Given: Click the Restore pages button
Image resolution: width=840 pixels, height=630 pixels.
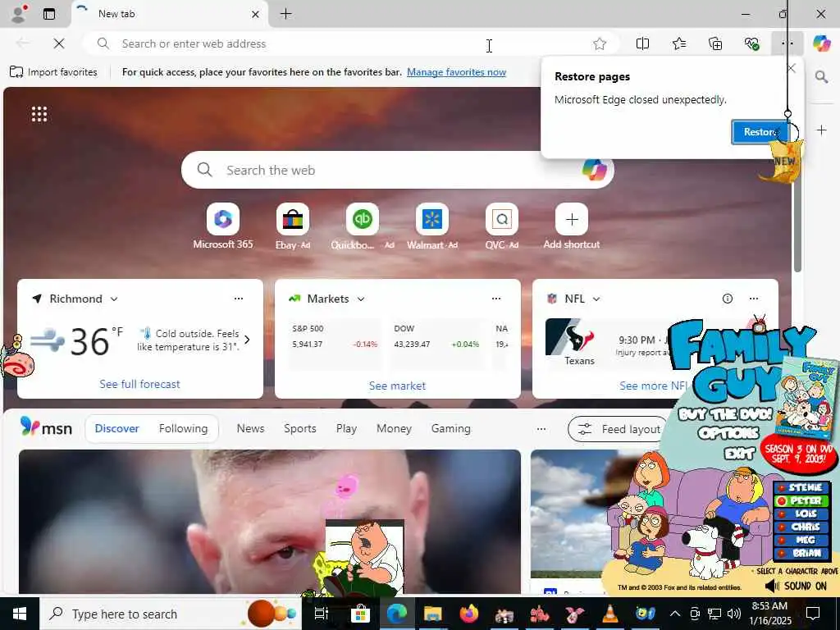Looking at the screenshot, I should [760, 132].
